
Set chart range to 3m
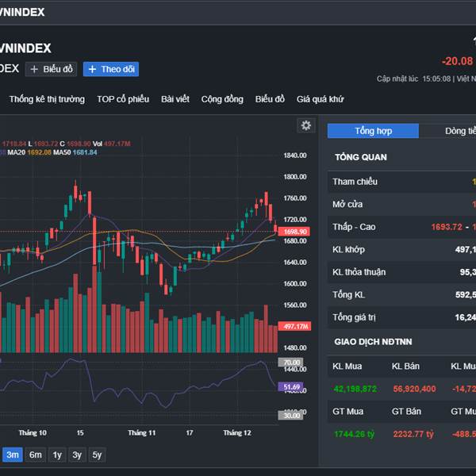click(13, 455)
